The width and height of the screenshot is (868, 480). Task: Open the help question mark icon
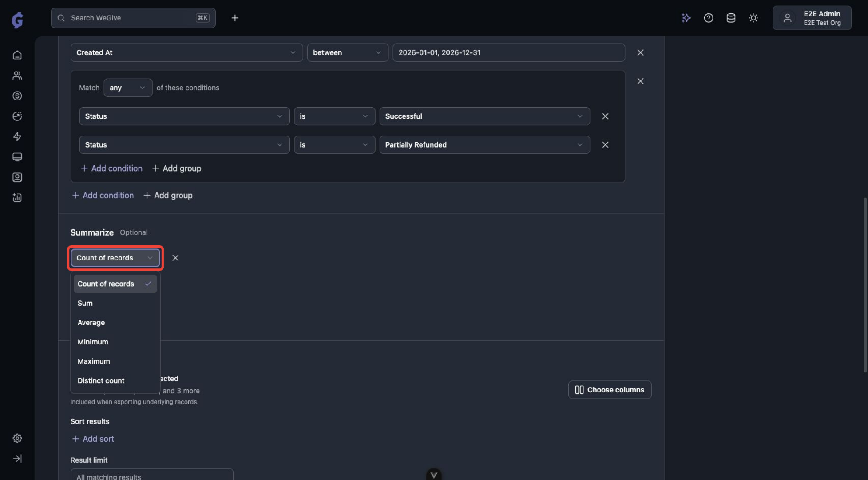point(709,18)
